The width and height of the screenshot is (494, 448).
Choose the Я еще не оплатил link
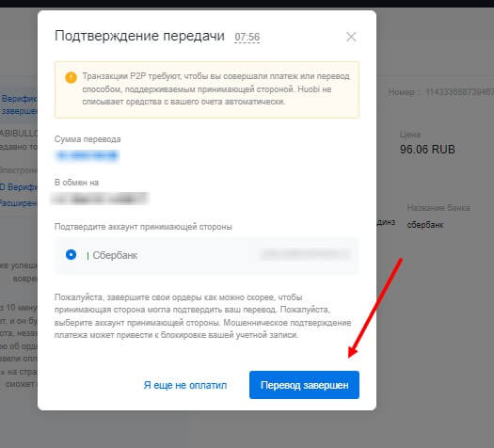(x=185, y=385)
